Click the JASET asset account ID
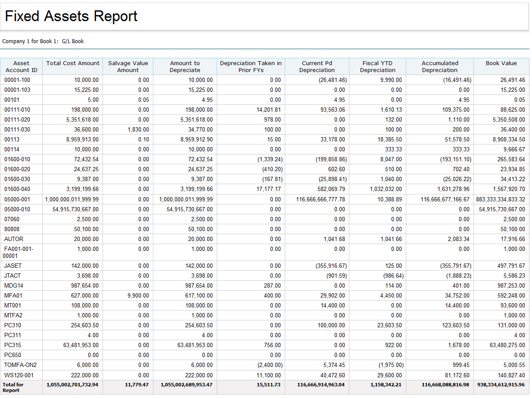This screenshot has height=398, width=532. point(13,266)
